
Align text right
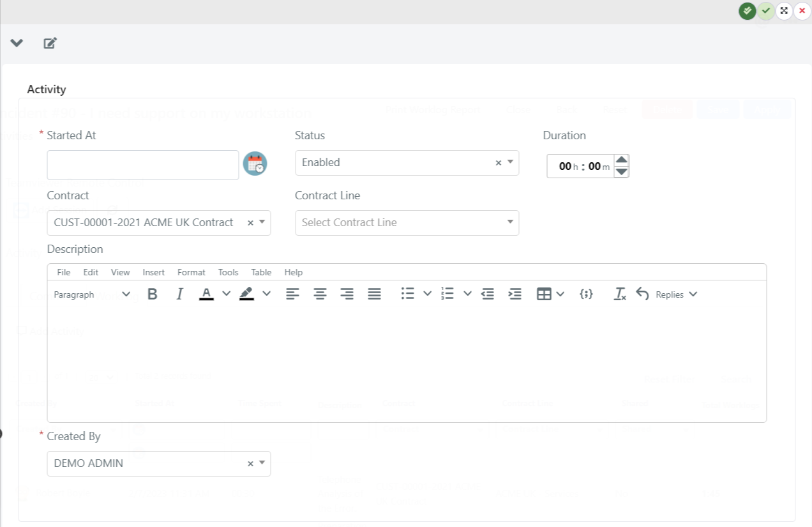coord(347,294)
